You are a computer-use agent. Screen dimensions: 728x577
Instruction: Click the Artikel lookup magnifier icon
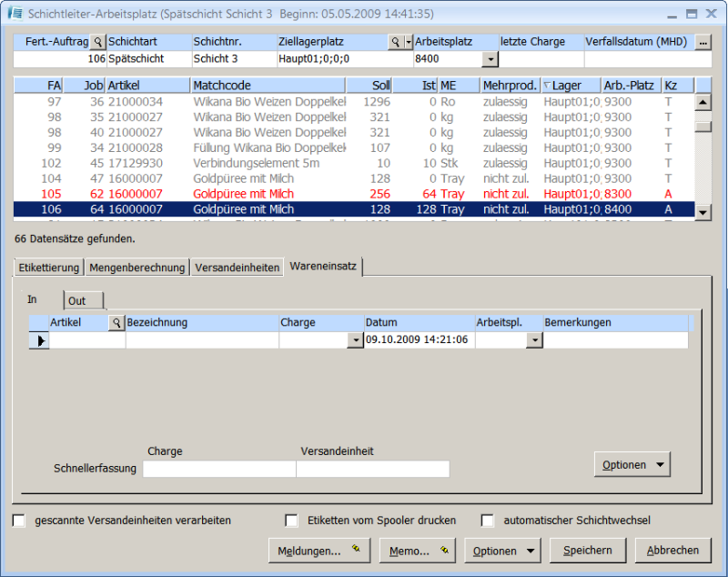click(116, 322)
